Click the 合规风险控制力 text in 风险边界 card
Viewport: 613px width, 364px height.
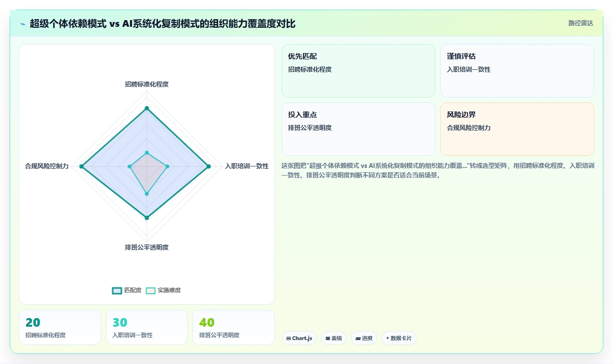pos(469,128)
